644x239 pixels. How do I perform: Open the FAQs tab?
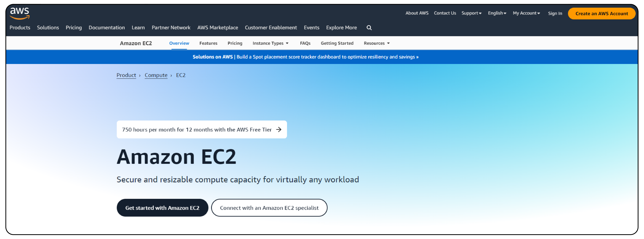point(305,43)
